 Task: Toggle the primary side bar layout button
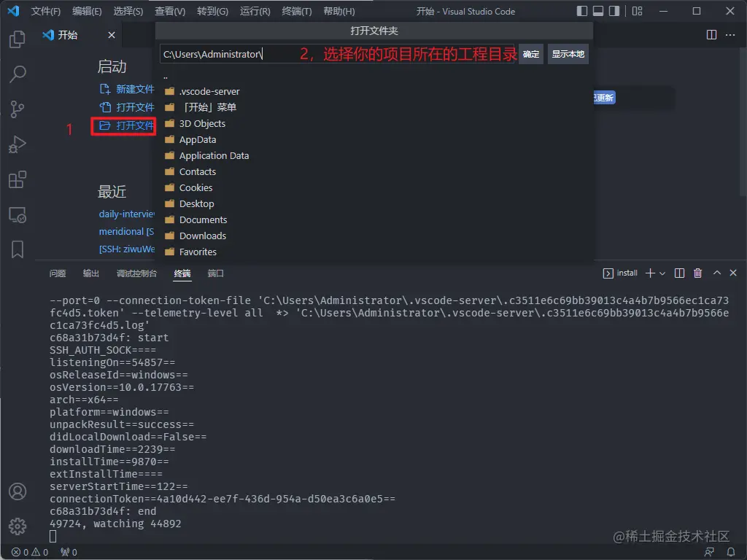point(581,11)
